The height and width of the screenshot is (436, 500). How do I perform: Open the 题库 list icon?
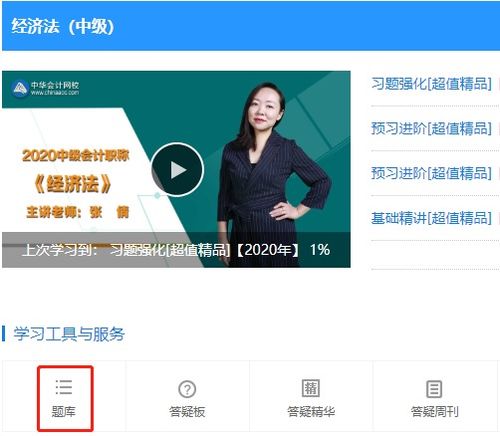click(64, 387)
